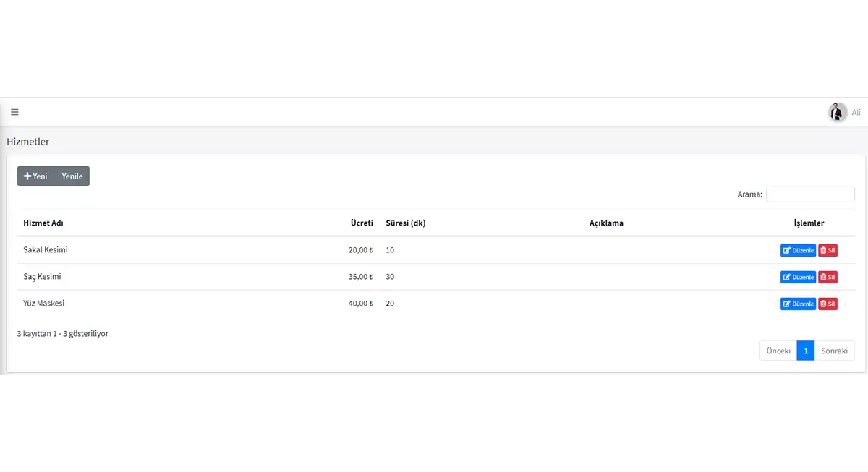Sort by Hizmet Adı column
Viewport: 868px width, 472px height.
tap(43, 223)
